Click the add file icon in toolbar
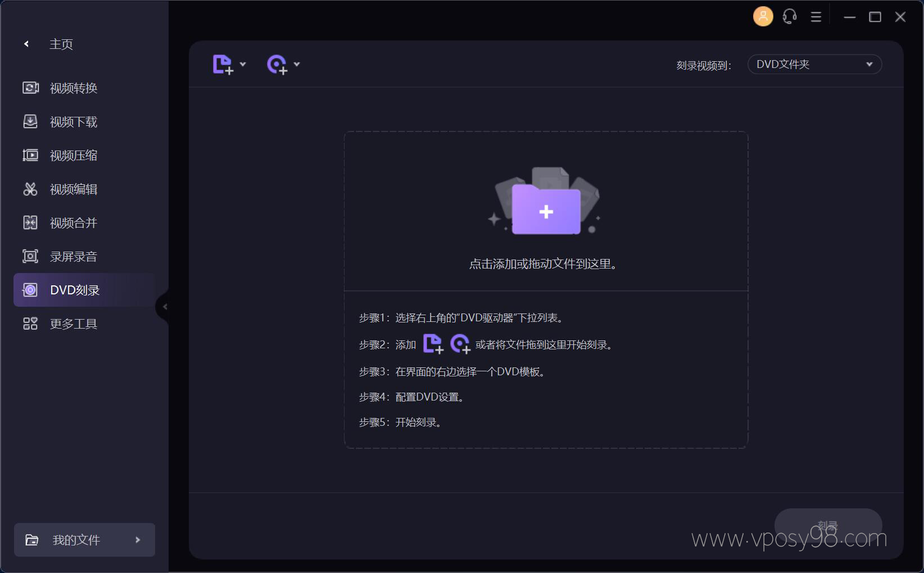 (x=223, y=64)
